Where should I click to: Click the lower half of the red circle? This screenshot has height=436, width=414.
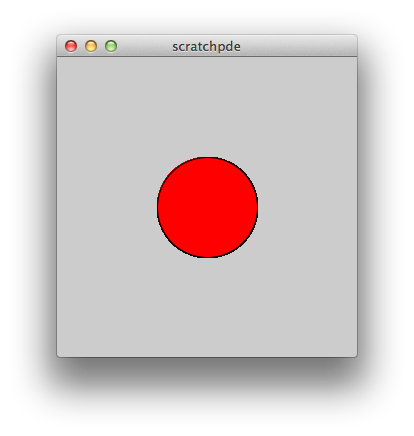coord(207,233)
